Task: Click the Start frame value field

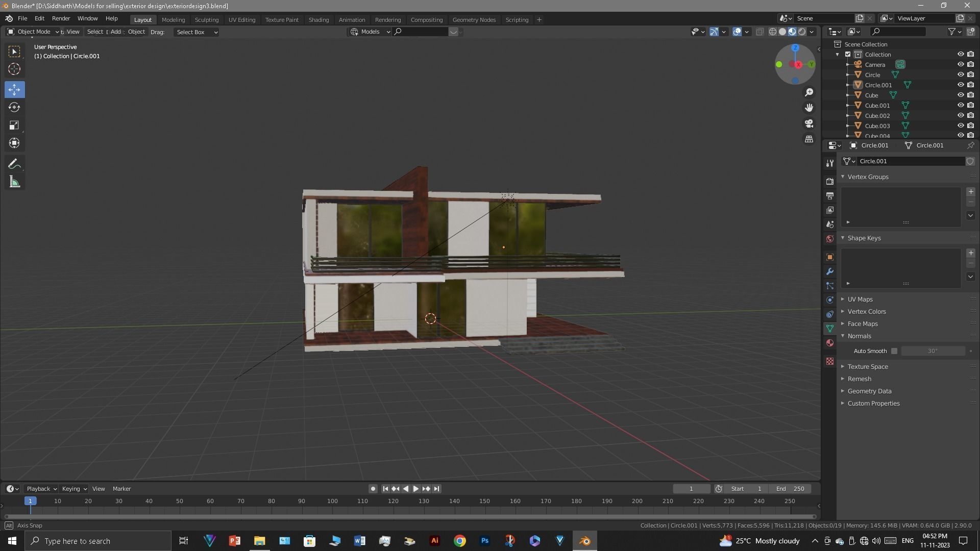Action: (x=746, y=489)
